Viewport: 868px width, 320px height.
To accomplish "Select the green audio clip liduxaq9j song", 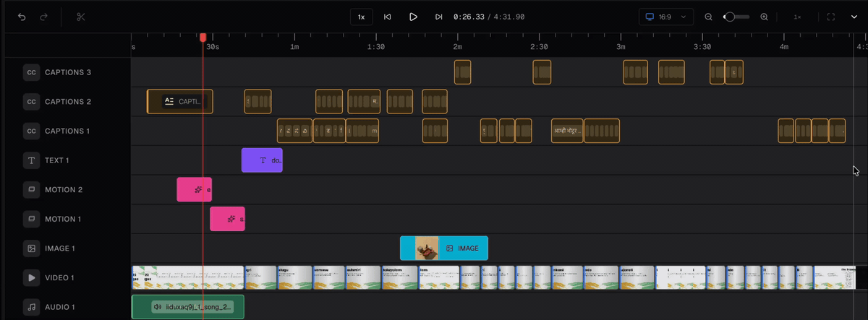I will pyautogui.click(x=188, y=307).
